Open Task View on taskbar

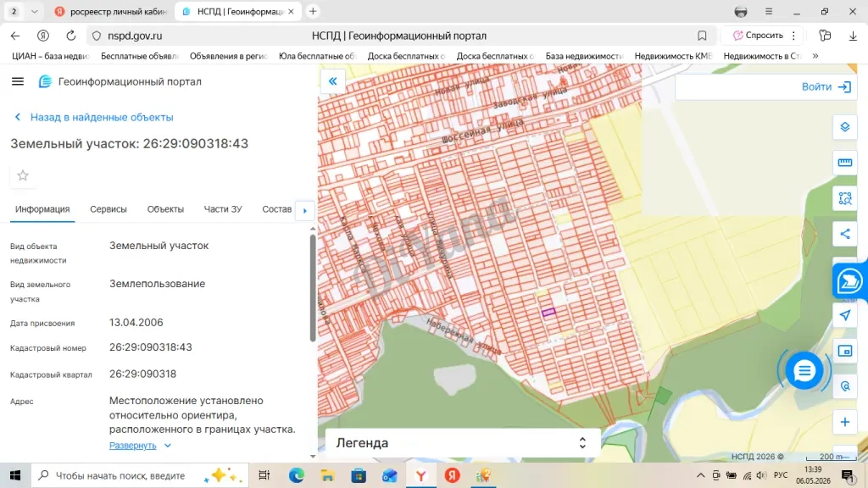pyautogui.click(x=264, y=475)
